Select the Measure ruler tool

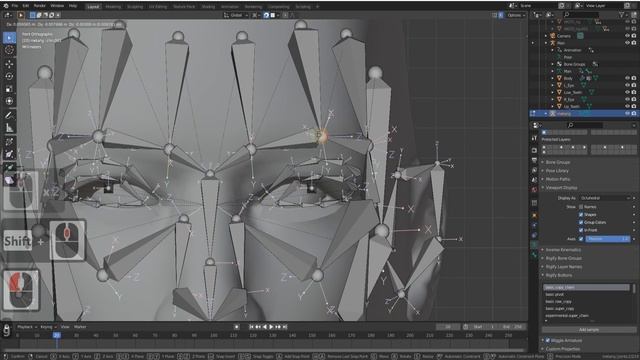point(9,128)
